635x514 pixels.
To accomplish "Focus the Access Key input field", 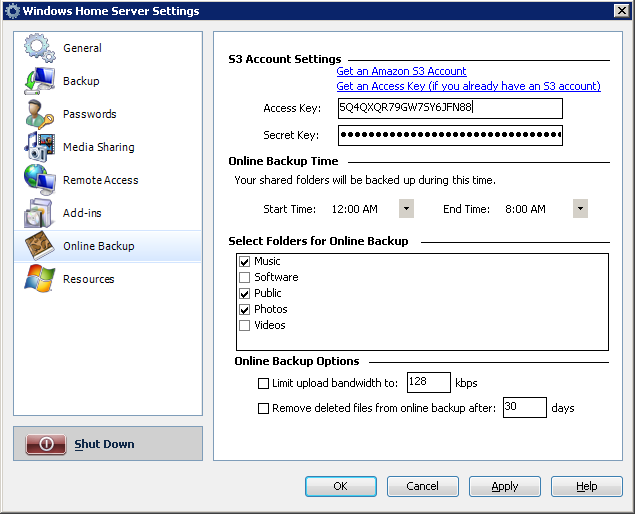I will coord(450,108).
